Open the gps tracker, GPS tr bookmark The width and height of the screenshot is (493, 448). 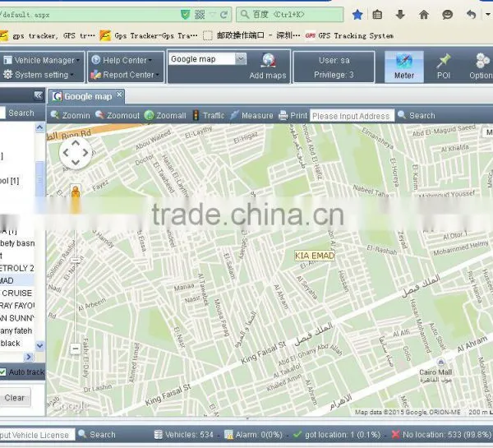[47, 35]
